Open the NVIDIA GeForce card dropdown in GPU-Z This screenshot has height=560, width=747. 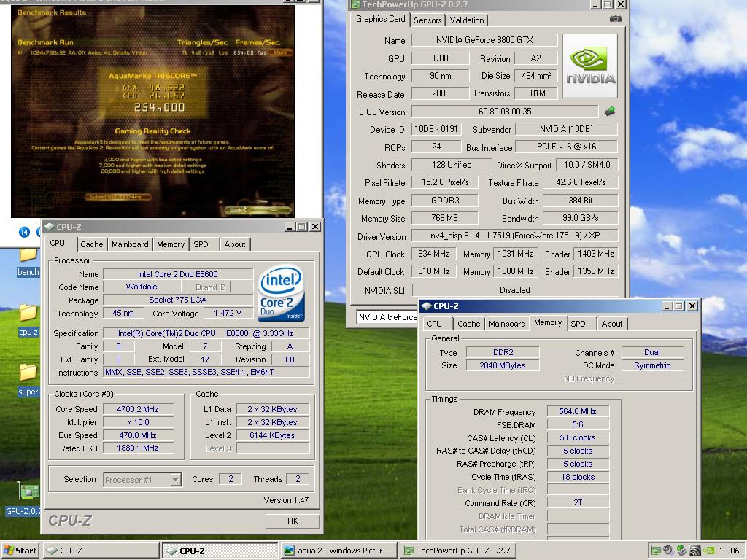(387, 316)
